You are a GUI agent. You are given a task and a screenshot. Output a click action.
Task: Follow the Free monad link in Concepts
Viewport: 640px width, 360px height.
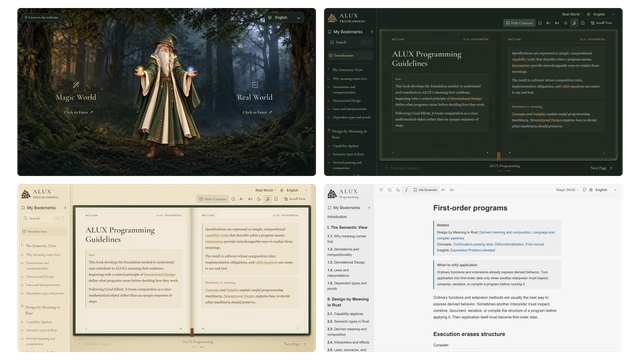click(x=535, y=244)
